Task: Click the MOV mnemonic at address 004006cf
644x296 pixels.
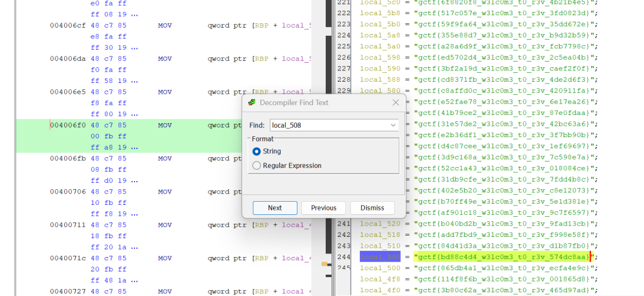Action: coord(165,26)
